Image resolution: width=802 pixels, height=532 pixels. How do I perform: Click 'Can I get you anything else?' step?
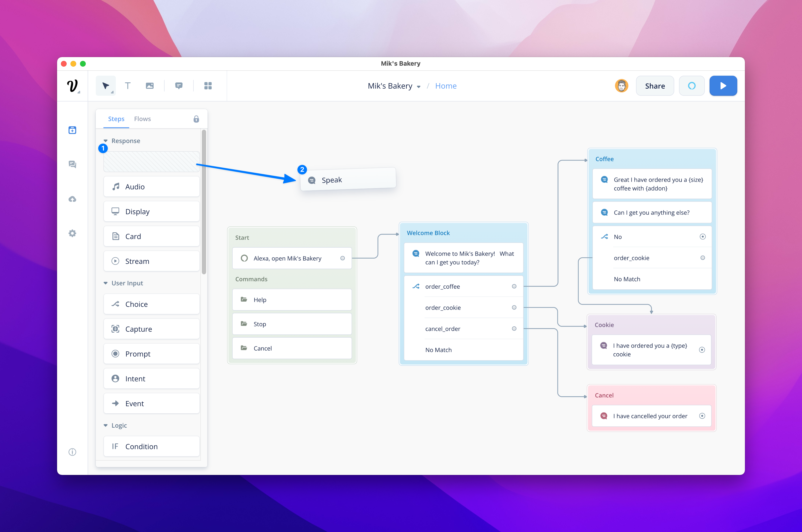tap(652, 213)
